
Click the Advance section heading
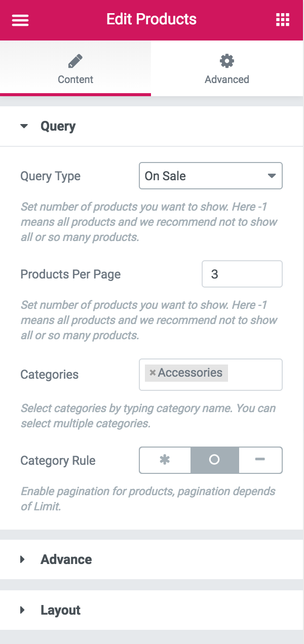pyautogui.click(x=66, y=559)
